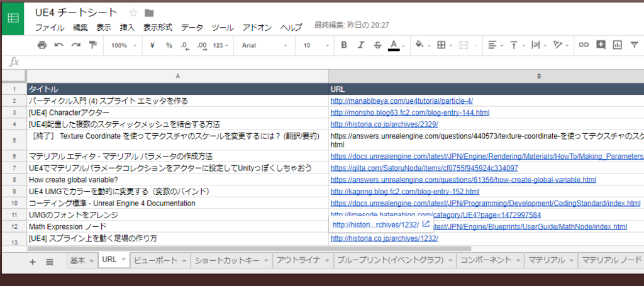Open the 編集 menu
This screenshot has height=286, width=644.
[x=80, y=28]
